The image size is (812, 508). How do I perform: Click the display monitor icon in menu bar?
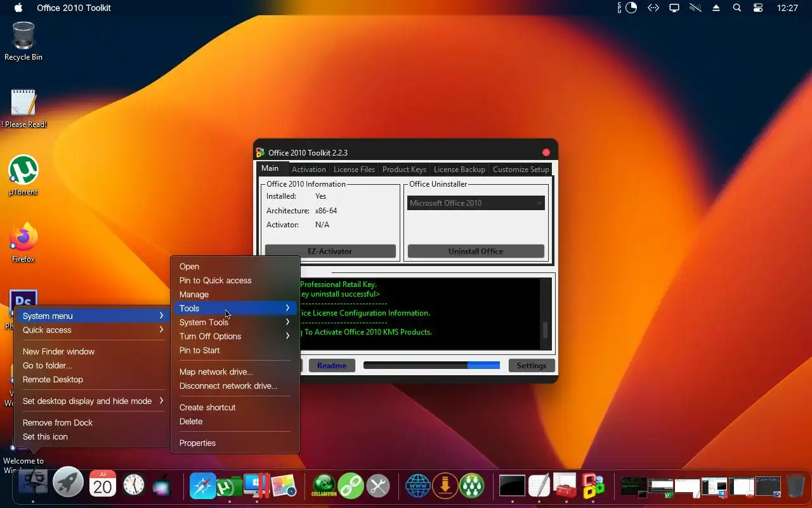tap(674, 8)
